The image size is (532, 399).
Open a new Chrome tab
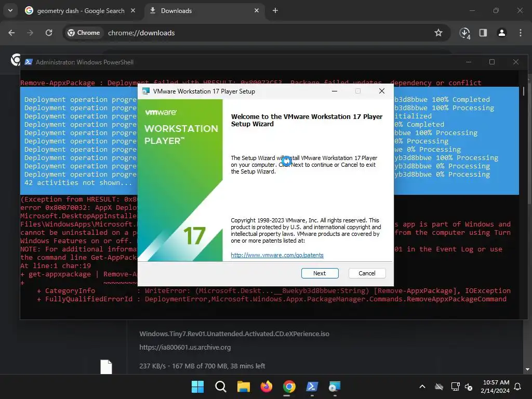275,10
